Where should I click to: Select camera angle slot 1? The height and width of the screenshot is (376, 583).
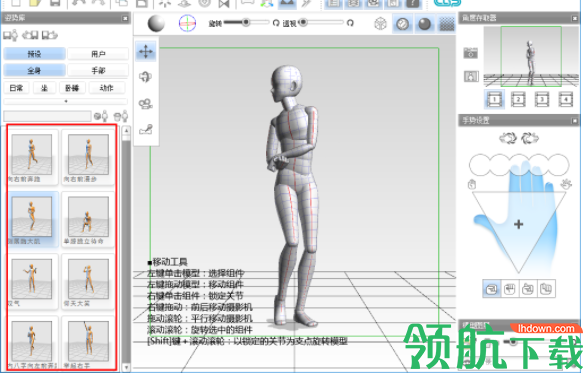point(494,99)
